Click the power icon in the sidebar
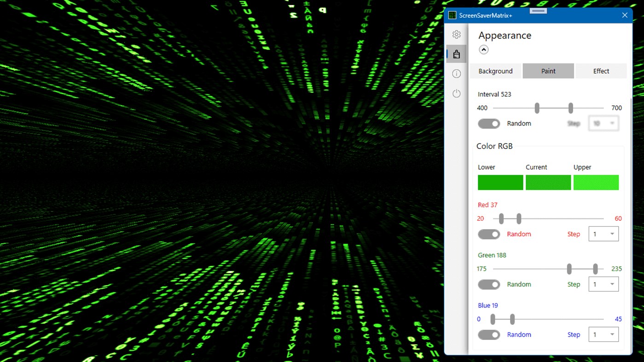This screenshot has height=362, width=644. pyautogui.click(x=456, y=93)
